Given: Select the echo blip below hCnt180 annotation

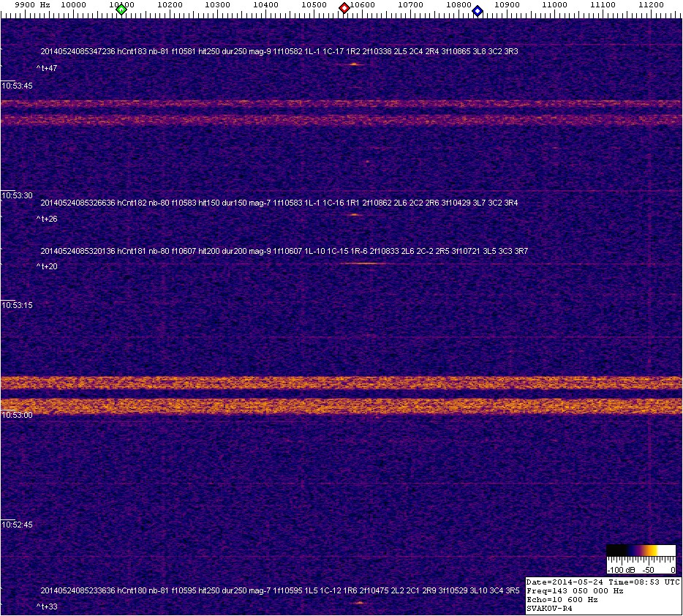Looking at the screenshot, I should [359, 603].
